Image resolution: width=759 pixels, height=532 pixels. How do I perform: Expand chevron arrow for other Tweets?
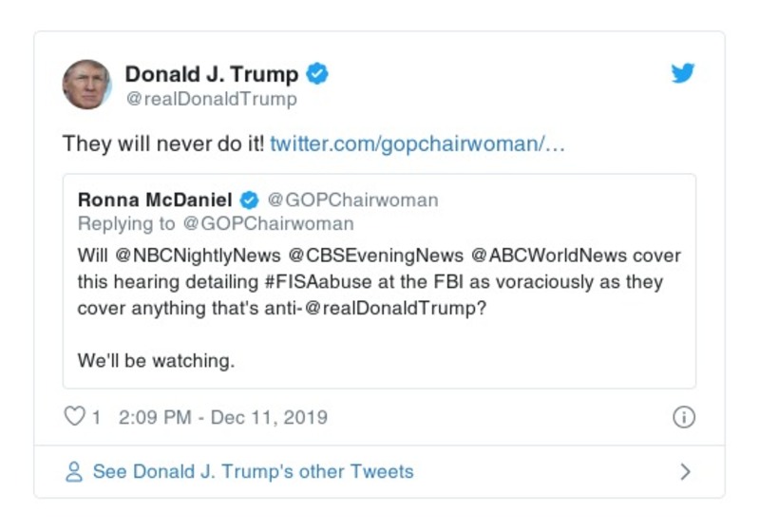(x=685, y=472)
